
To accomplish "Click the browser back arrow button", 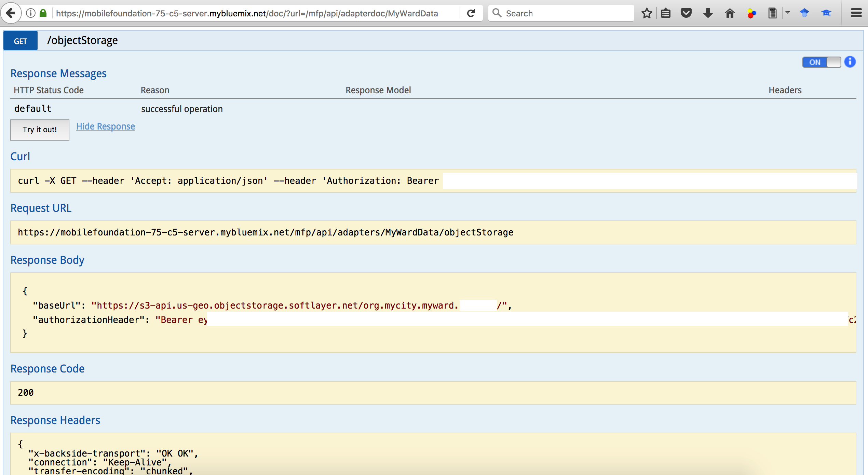I will [x=11, y=13].
